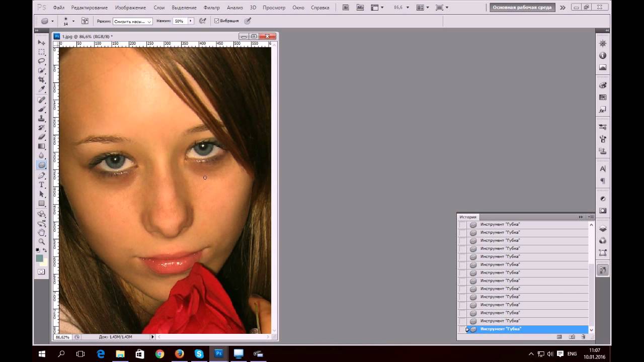Click the foreground color swatch
This screenshot has width=644, height=362.
click(39, 258)
